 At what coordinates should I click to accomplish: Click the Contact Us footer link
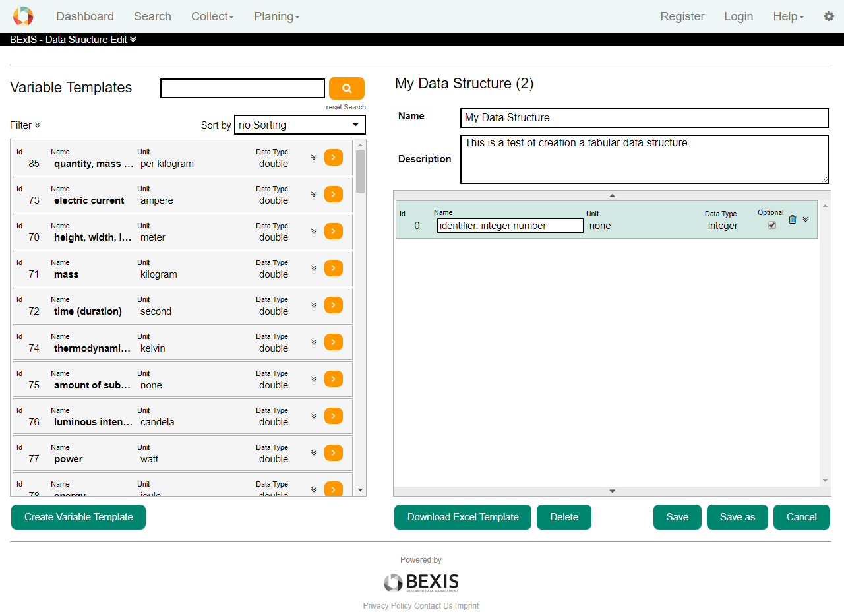click(x=433, y=606)
